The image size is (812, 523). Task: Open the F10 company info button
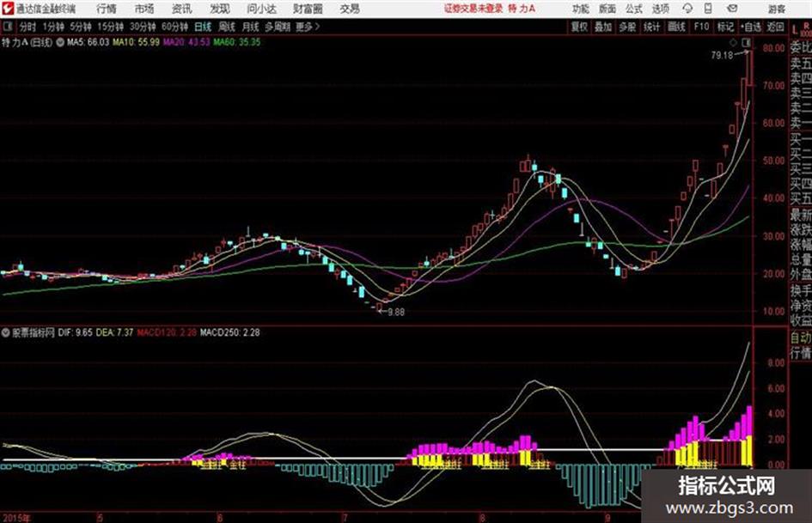pyautogui.click(x=701, y=27)
